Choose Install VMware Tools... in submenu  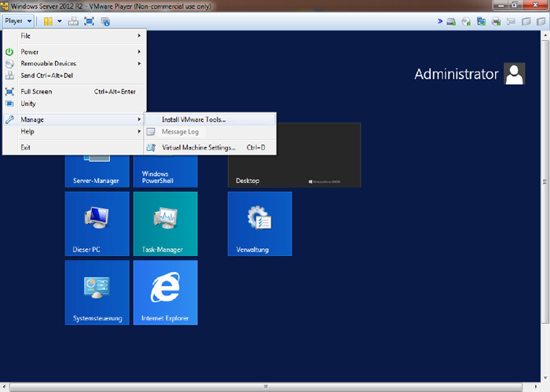click(210, 119)
